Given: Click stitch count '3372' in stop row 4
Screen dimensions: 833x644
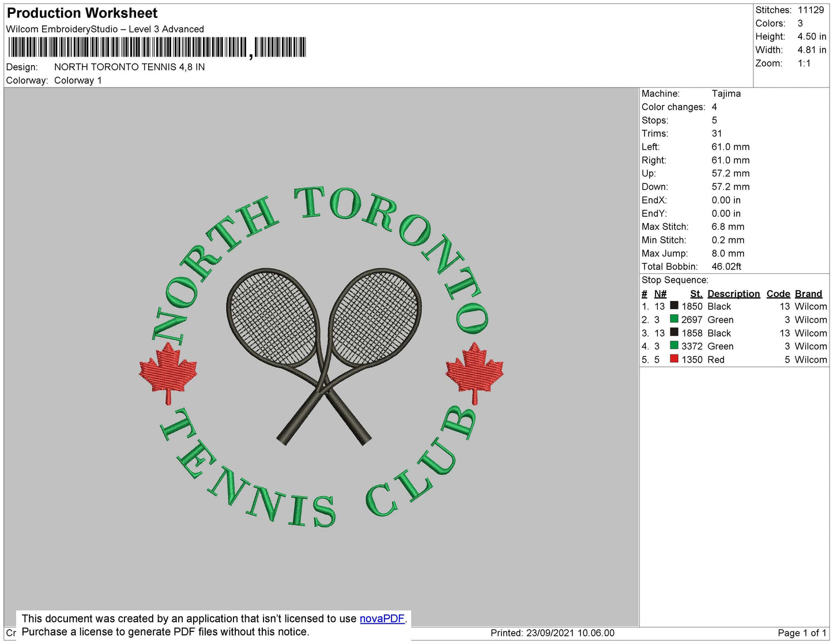Looking at the screenshot, I should tap(692, 346).
